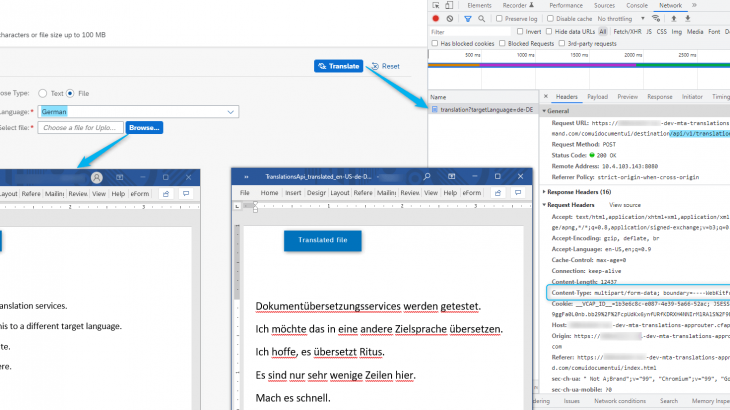Open the Initiator tab of request
Image resolution: width=730 pixels, height=410 pixels.
(x=692, y=97)
